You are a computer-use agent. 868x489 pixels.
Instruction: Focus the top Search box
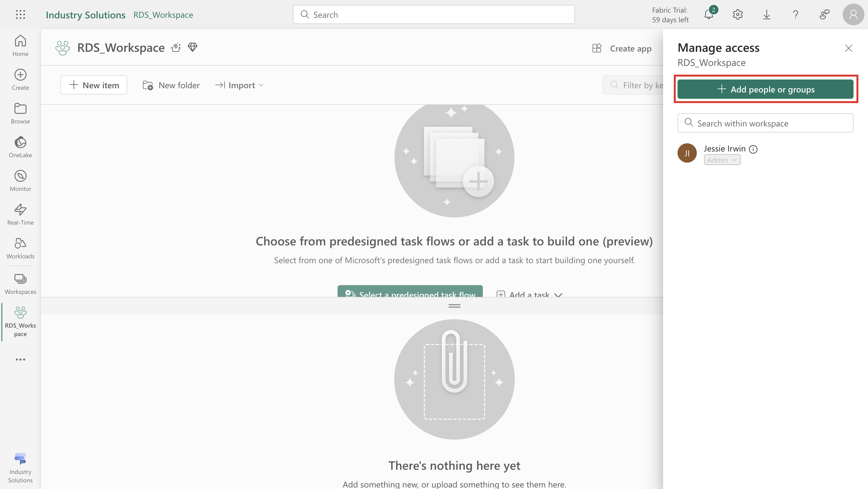(x=434, y=14)
